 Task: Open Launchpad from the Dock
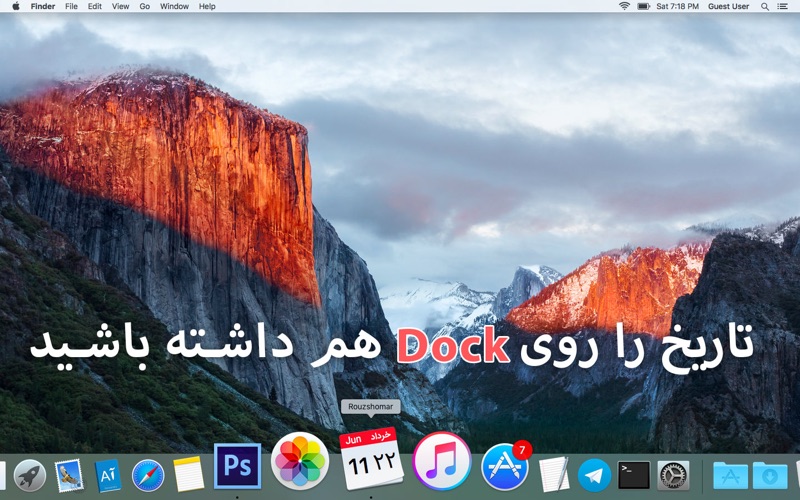(30, 476)
